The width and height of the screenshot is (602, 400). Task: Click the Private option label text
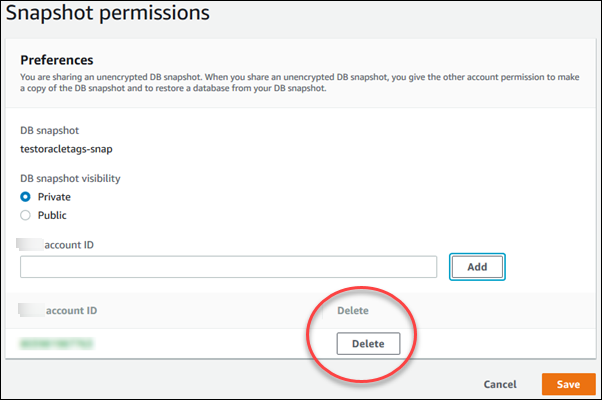[x=54, y=197]
